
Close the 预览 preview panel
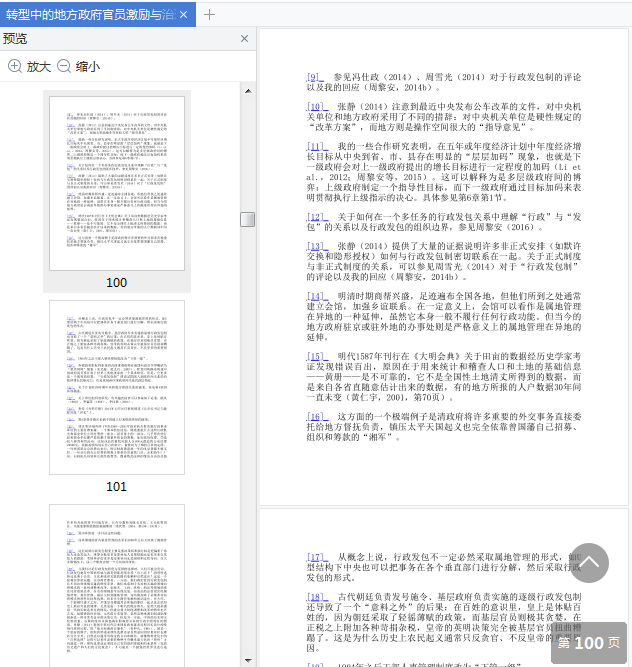tap(244, 39)
